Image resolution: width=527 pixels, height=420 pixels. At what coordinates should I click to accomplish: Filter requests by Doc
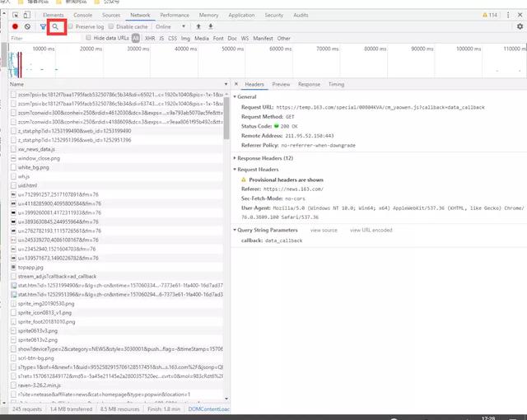coord(232,39)
